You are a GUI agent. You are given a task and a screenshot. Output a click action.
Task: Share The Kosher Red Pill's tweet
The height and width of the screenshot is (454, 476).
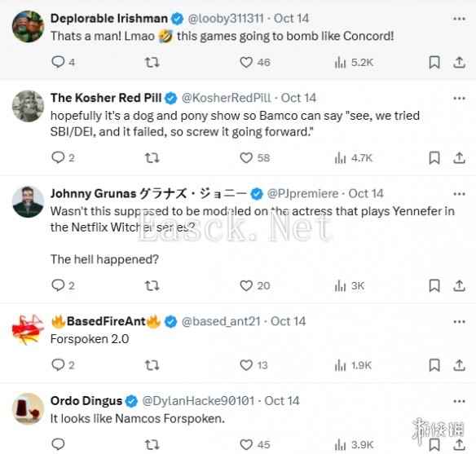click(x=460, y=158)
